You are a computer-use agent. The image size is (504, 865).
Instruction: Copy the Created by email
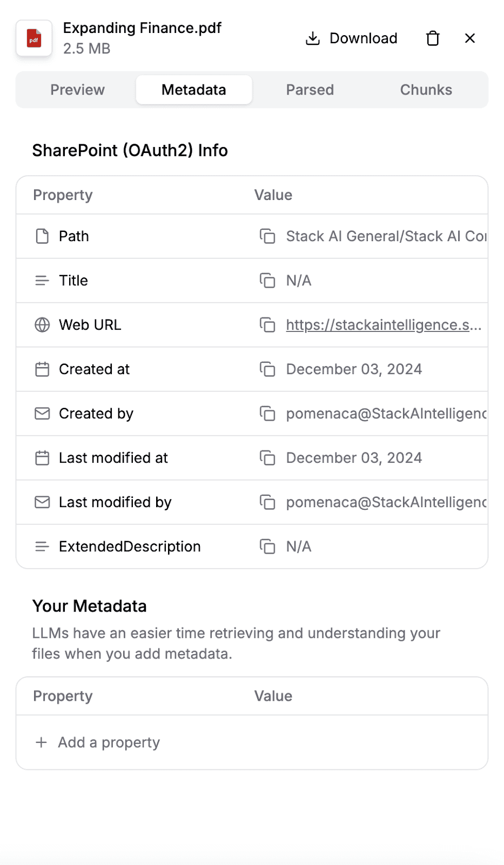click(267, 414)
